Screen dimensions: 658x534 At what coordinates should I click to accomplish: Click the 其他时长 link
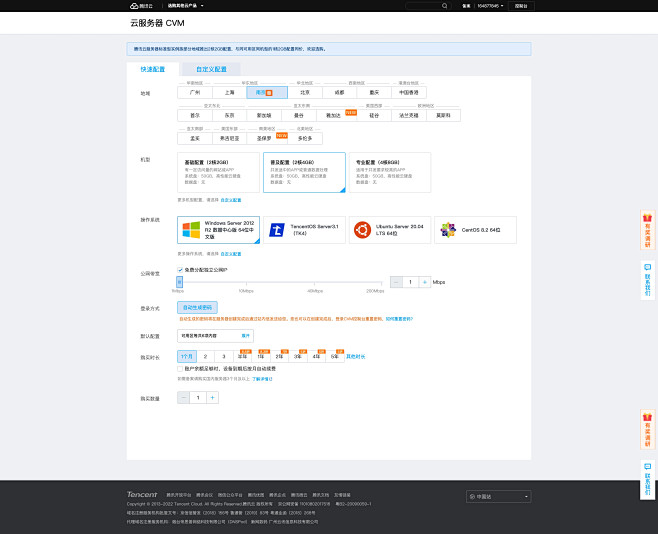pos(355,357)
